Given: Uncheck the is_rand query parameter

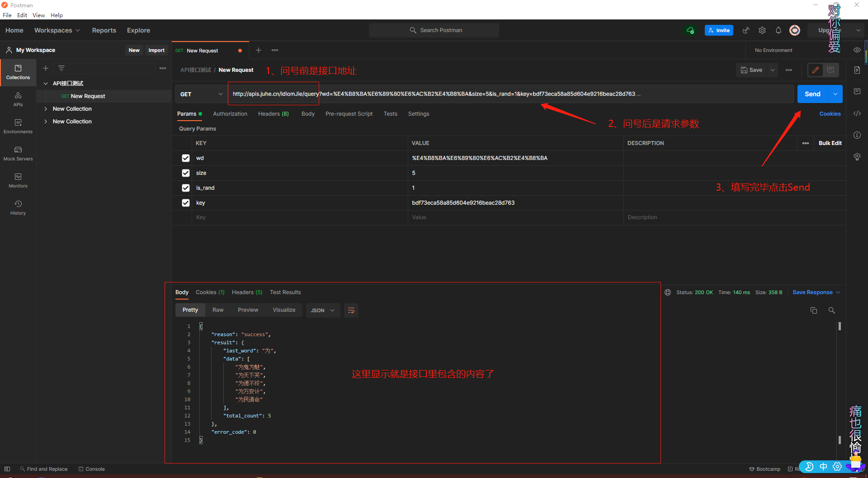Looking at the screenshot, I should point(186,188).
